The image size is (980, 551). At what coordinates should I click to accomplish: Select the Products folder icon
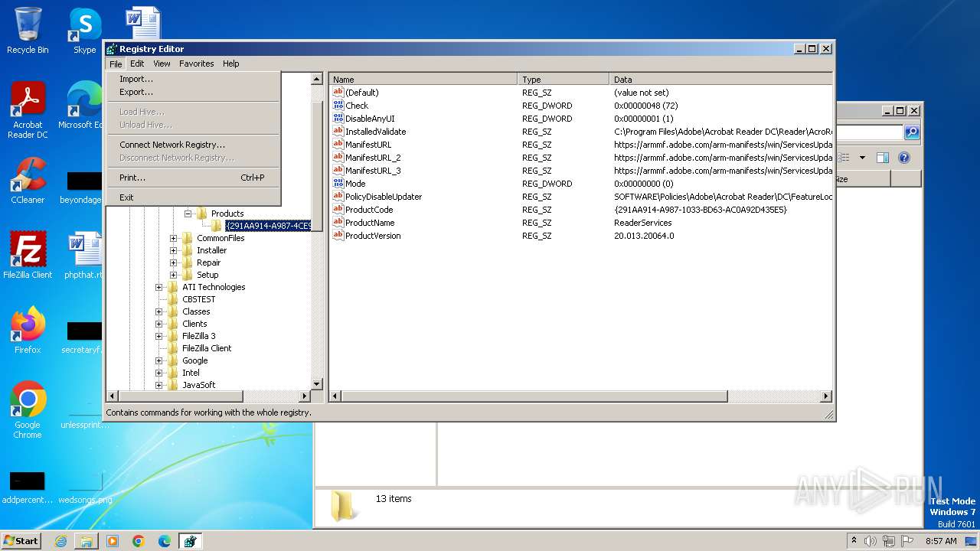[201, 214]
